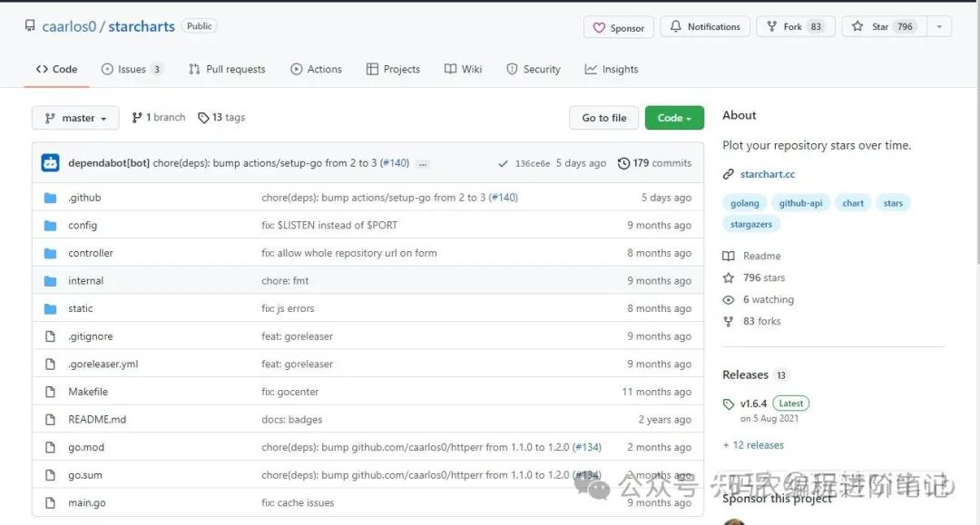Open the Star lists dropdown arrow
980x525 pixels.
pos(939,27)
